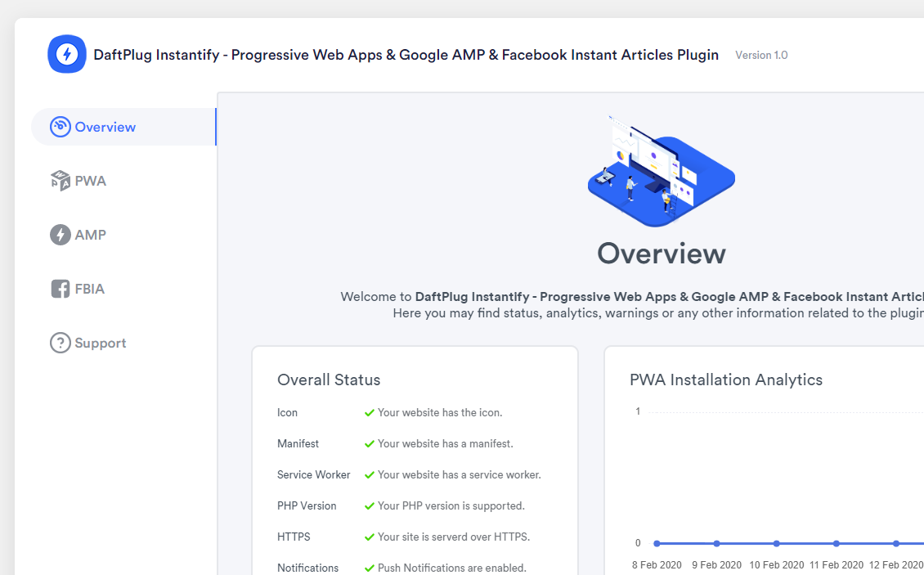924x575 pixels.
Task: Click the Overall Status card heading
Action: [x=329, y=380]
